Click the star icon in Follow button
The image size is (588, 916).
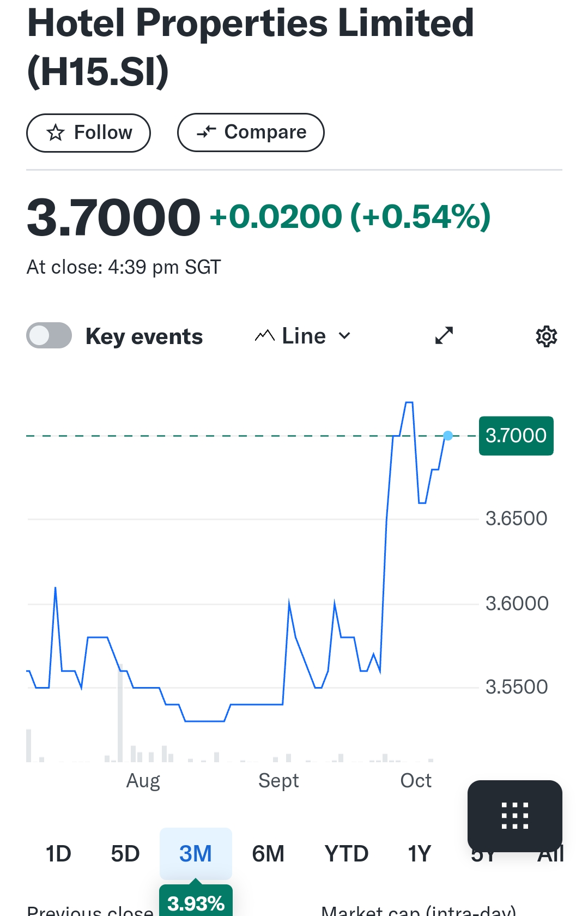56,132
